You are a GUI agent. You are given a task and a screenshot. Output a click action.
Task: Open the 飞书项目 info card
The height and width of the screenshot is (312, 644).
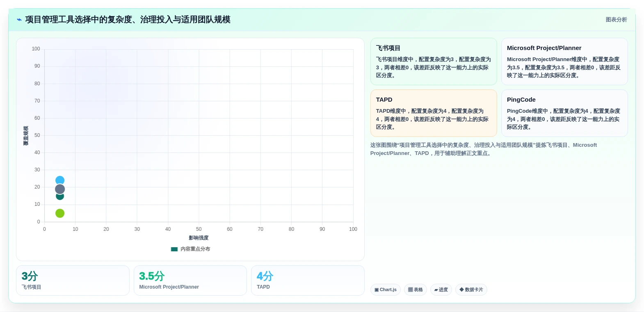point(434,61)
